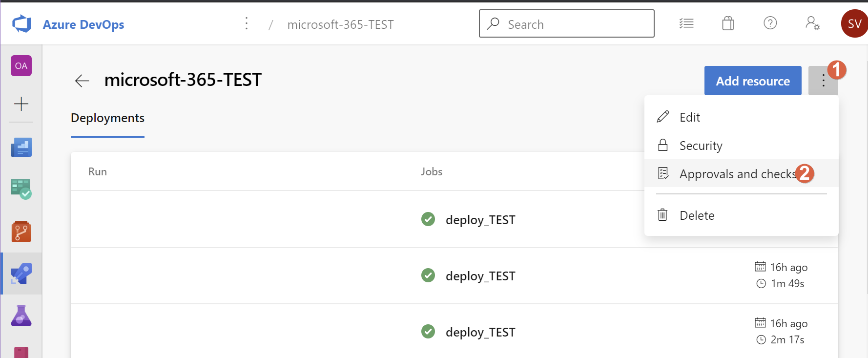Click the 2m 17s duration text
Viewport: 868px width, 358px height.
point(787,339)
